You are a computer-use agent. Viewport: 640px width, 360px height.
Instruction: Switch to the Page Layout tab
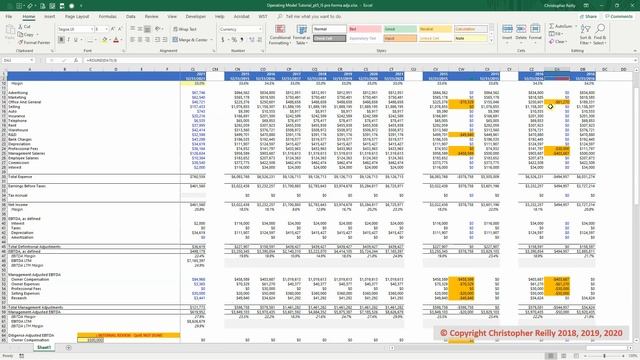pos(77,16)
